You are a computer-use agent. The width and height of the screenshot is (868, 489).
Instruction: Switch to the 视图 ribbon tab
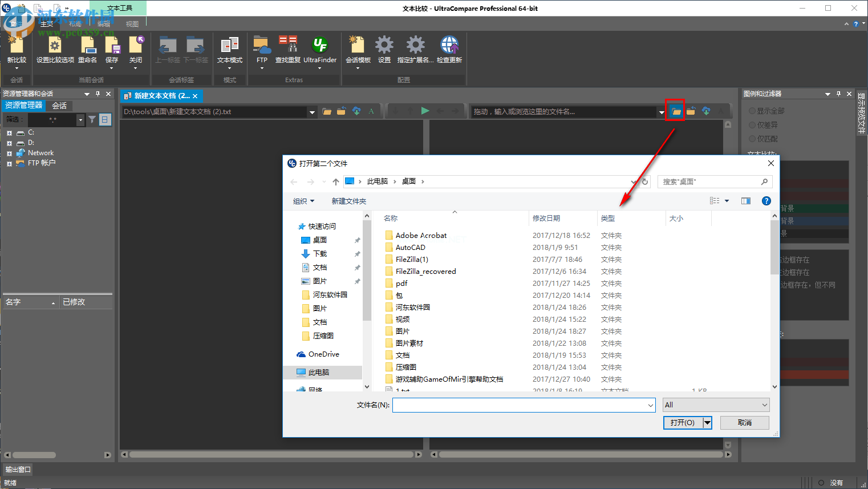tap(132, 24)
